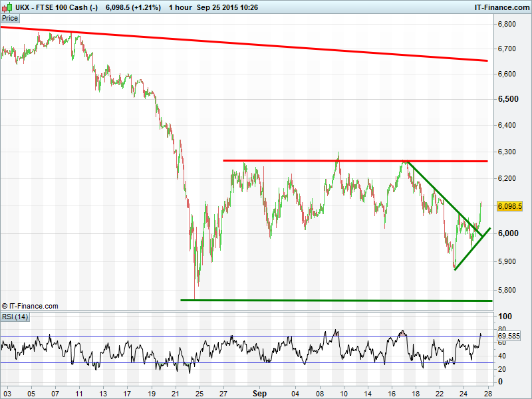
Task: Click the current price tag 6,098.5 on axis
Action: [509, 207]
